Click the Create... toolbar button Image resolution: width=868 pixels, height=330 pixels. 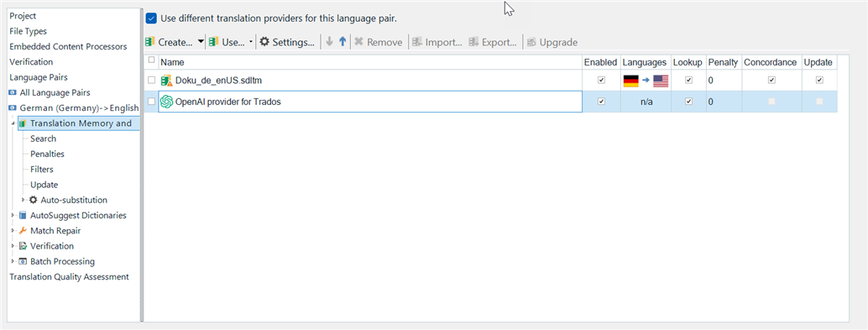pyautogui.click(x=169, y=42)
